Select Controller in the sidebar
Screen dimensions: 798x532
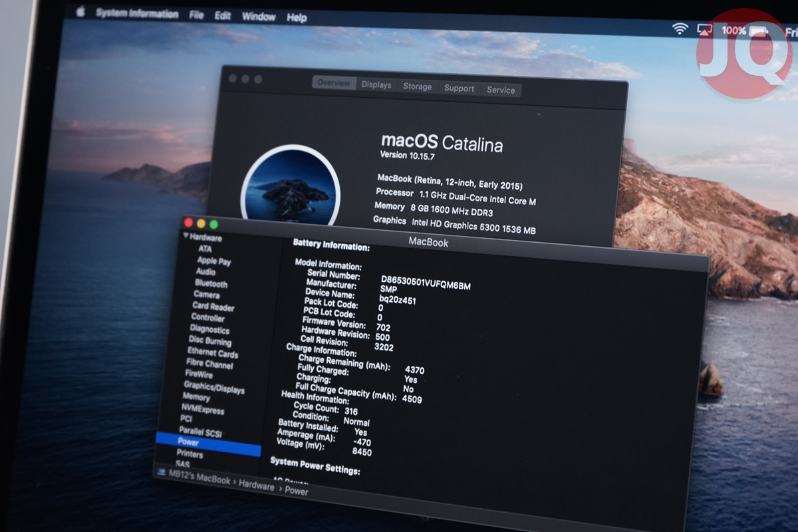coord(207,318)
